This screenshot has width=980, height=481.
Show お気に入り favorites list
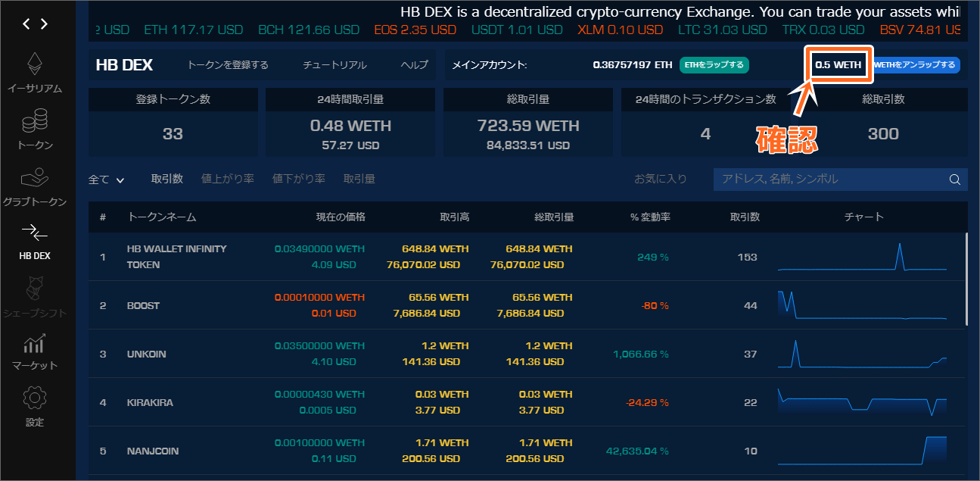point(660,179)
